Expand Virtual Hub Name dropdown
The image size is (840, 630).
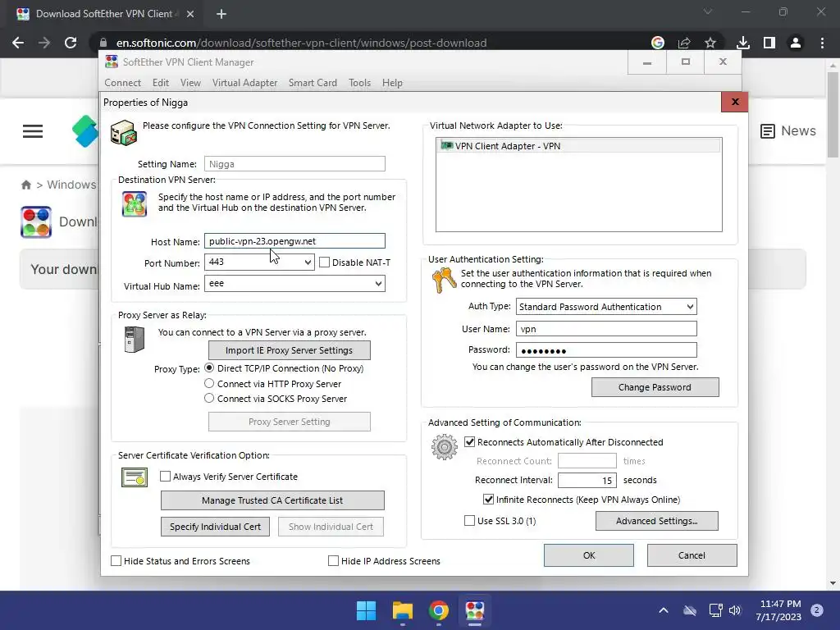click(378, 283)
